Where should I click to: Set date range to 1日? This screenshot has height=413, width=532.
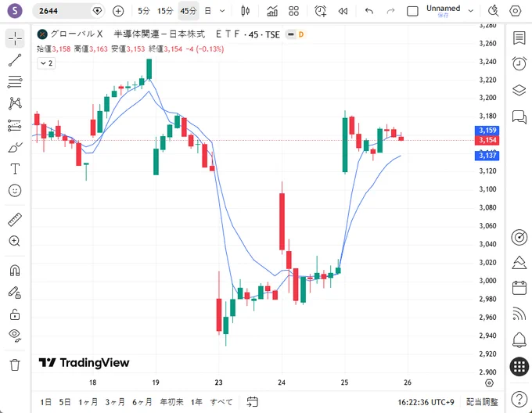point(46,402)
